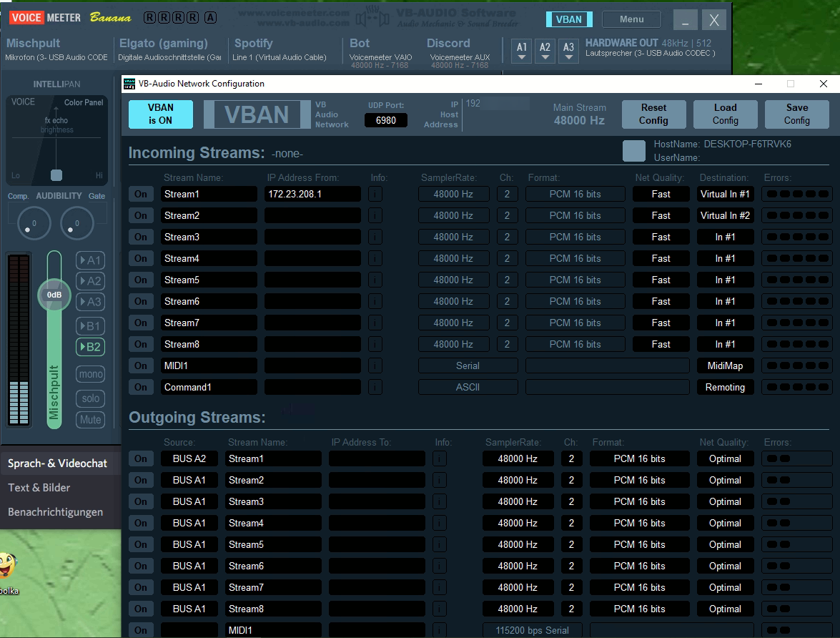Open MidiMap destination selector

point(726,365)
